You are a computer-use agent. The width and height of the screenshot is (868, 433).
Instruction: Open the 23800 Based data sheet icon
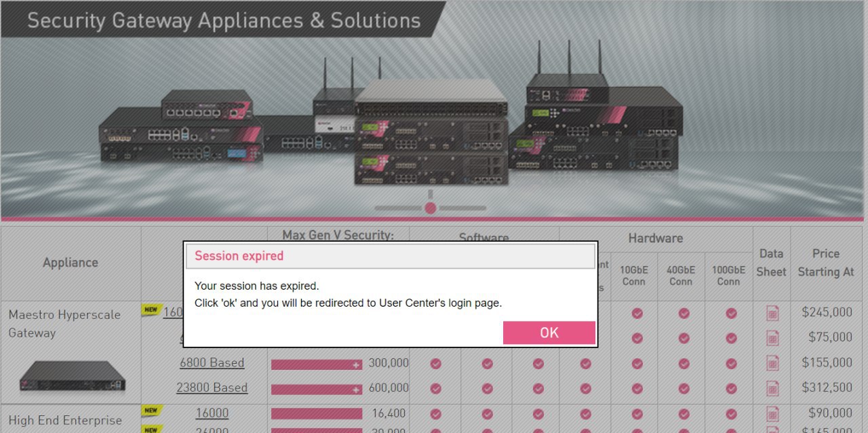pyautogui.click(x=772, y=388)
